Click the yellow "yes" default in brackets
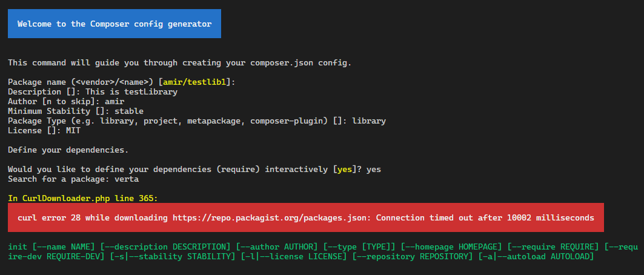The width and height of the screenshot is (644, 275). [344, 169]
